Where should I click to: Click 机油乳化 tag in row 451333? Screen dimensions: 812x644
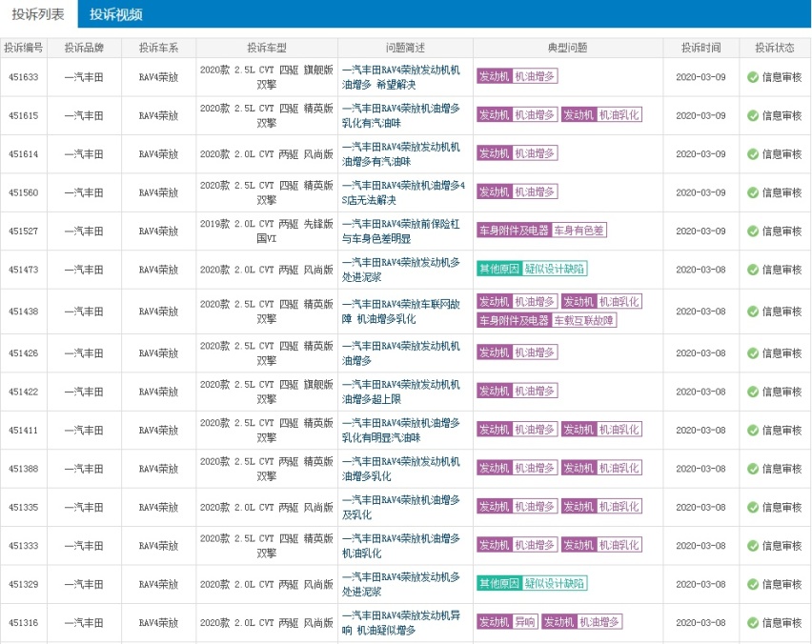point(619,545)
